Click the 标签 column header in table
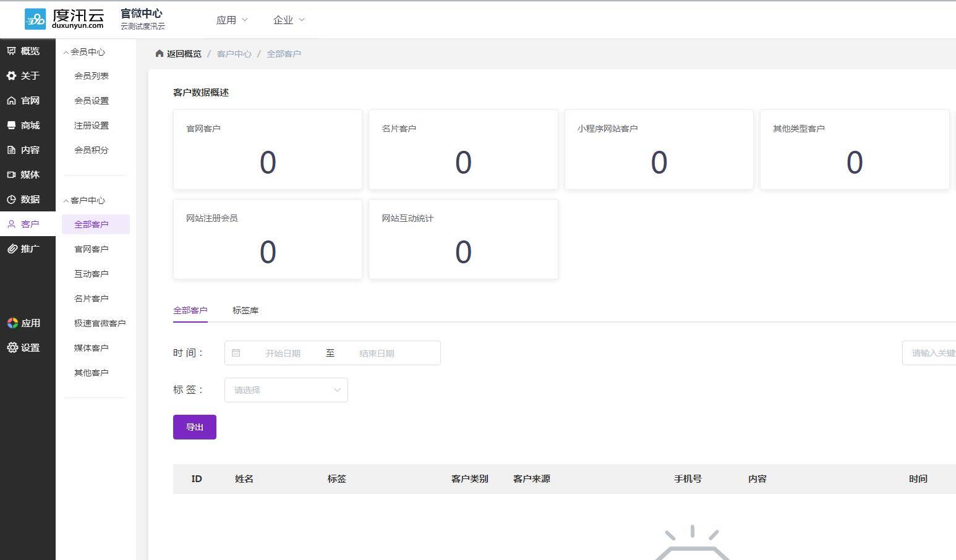 click(x=337, y=479)
